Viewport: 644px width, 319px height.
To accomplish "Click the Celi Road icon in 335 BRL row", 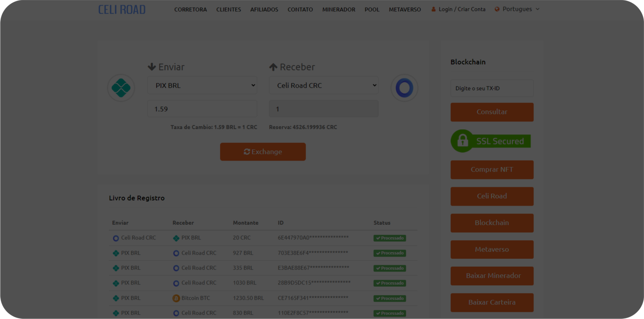I will coord(176,268).
